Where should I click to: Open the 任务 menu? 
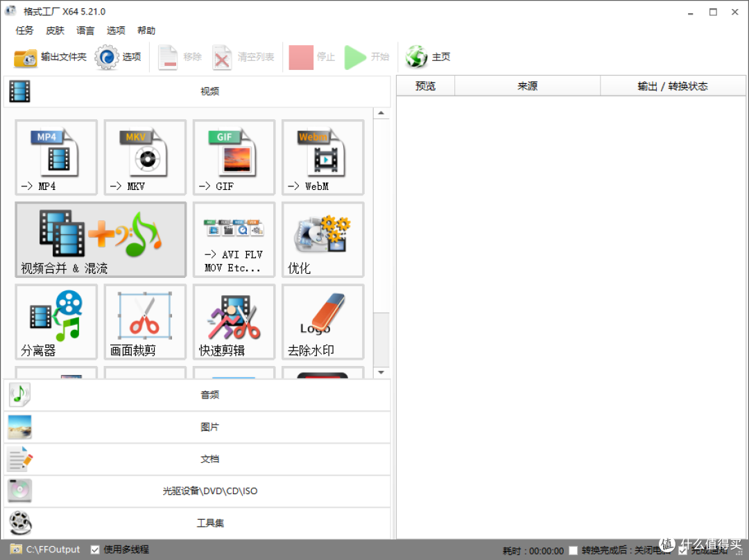click(x=24, y=30)
